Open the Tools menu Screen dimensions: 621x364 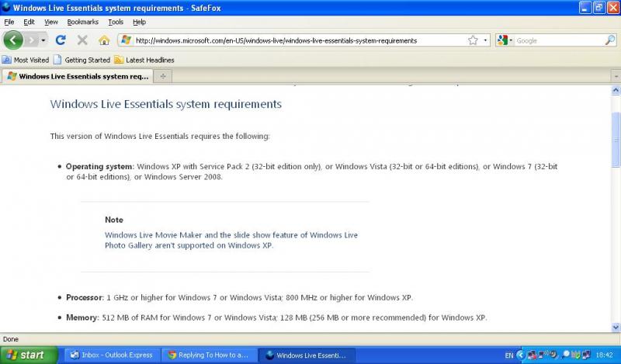coord(116,22)
